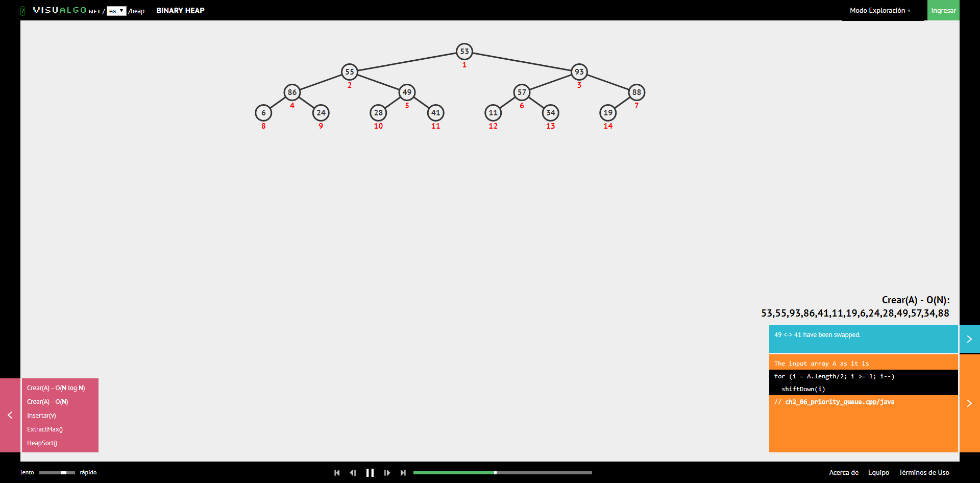This screenshot has width=980, height=483.
Task: Collapse the orange pseudocode panel
Action: [969, 403]
